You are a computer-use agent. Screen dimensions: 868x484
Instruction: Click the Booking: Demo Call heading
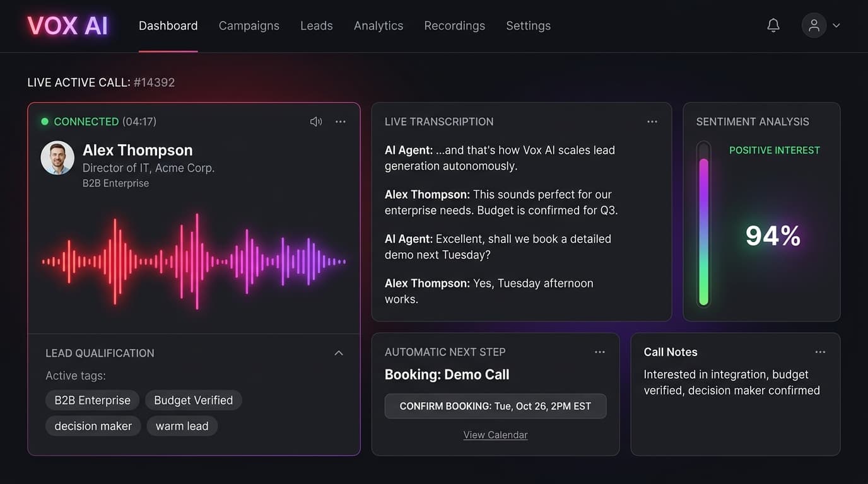tap(447, 374)
